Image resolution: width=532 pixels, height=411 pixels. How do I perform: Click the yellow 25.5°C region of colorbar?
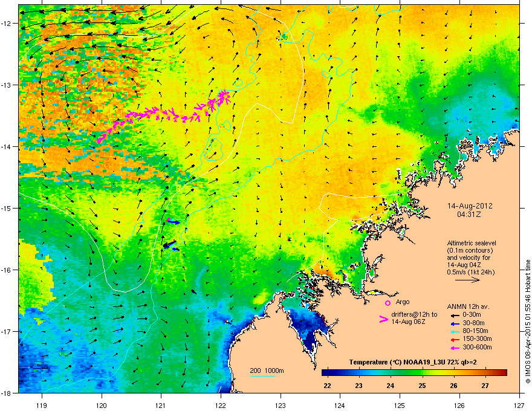coord(438,373)
